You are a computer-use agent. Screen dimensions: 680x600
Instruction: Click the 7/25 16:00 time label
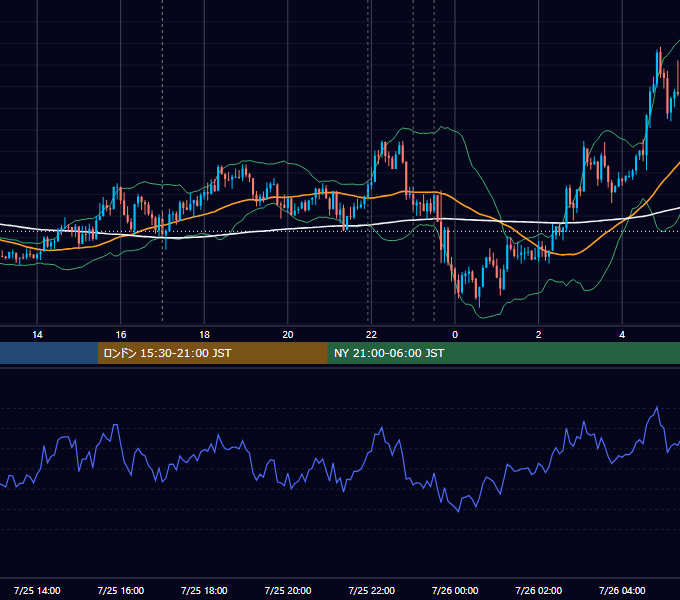coord(121,590)
